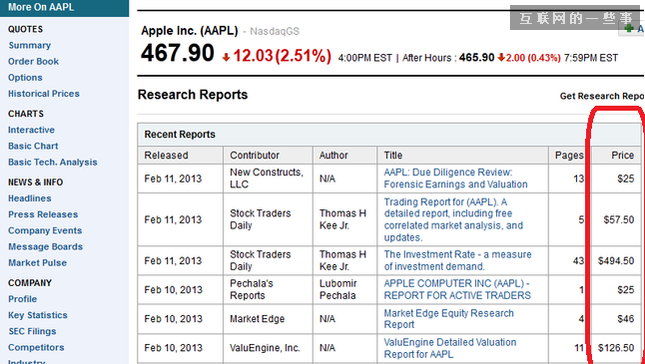The image size is (645, 364).
Task: View Competitors page
Action: (36, 347)
